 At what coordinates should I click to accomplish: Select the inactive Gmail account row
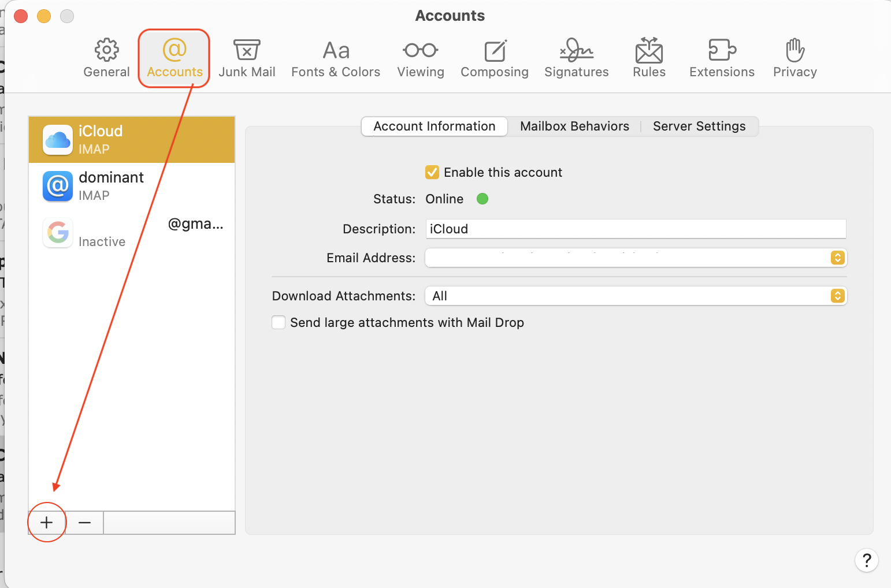pos(132,232)
